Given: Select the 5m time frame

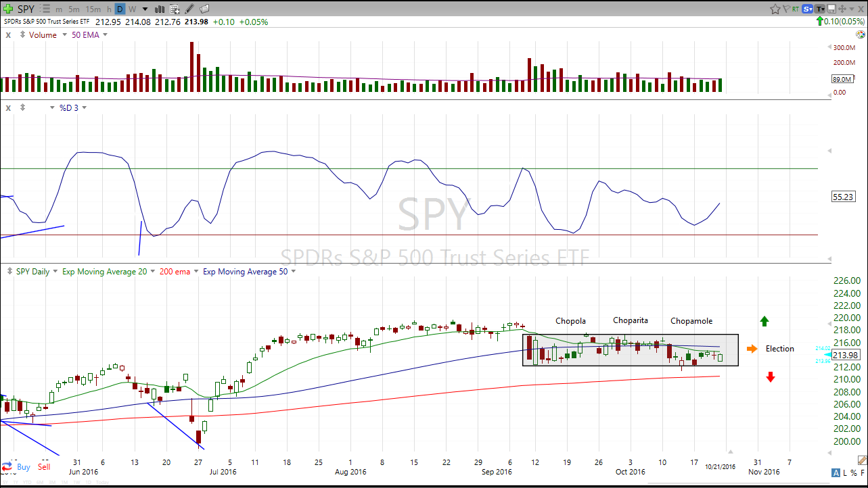Looking at the screenshot, I should (x=74, y=9).
